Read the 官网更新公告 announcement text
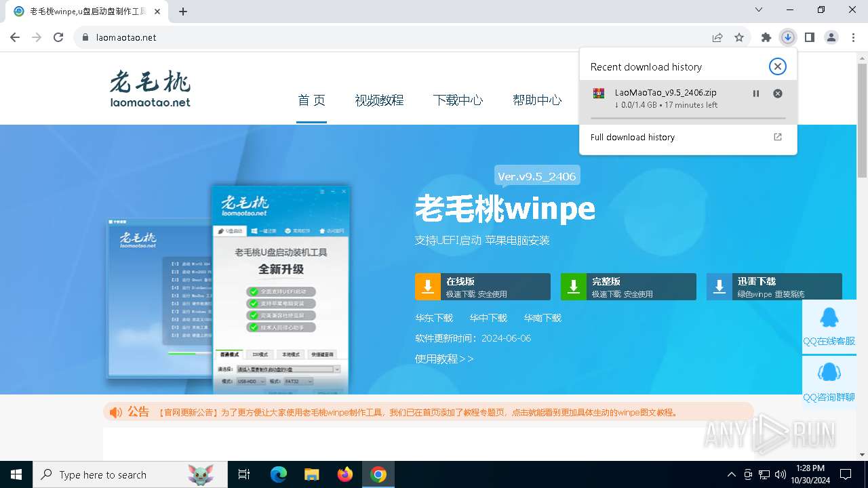868x488 pixels. coord(418,412)
